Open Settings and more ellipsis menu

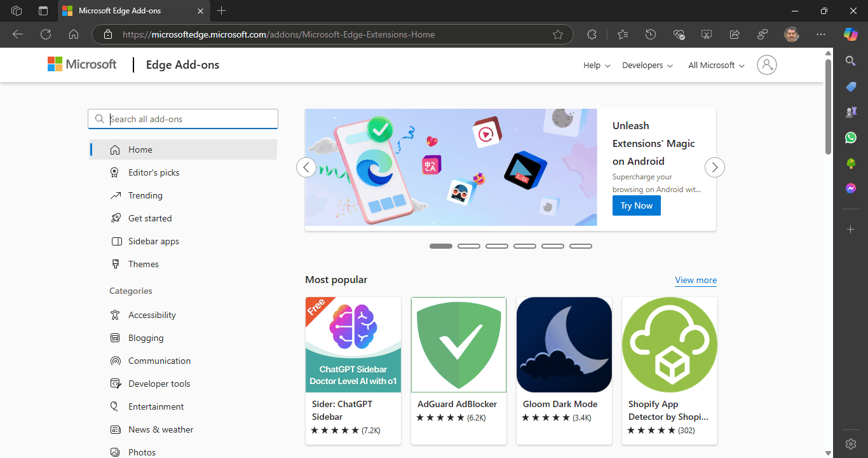(x=821, y=34)
